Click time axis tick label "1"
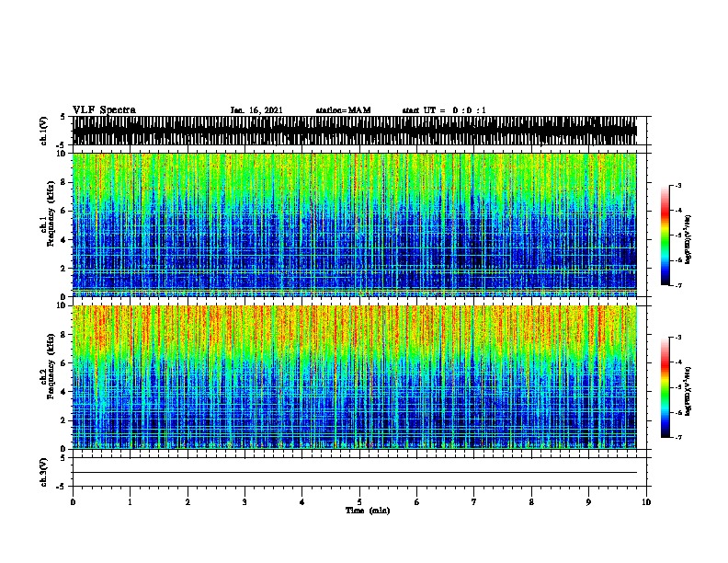This screenshot has width=728, height=563. pos(131,502)
